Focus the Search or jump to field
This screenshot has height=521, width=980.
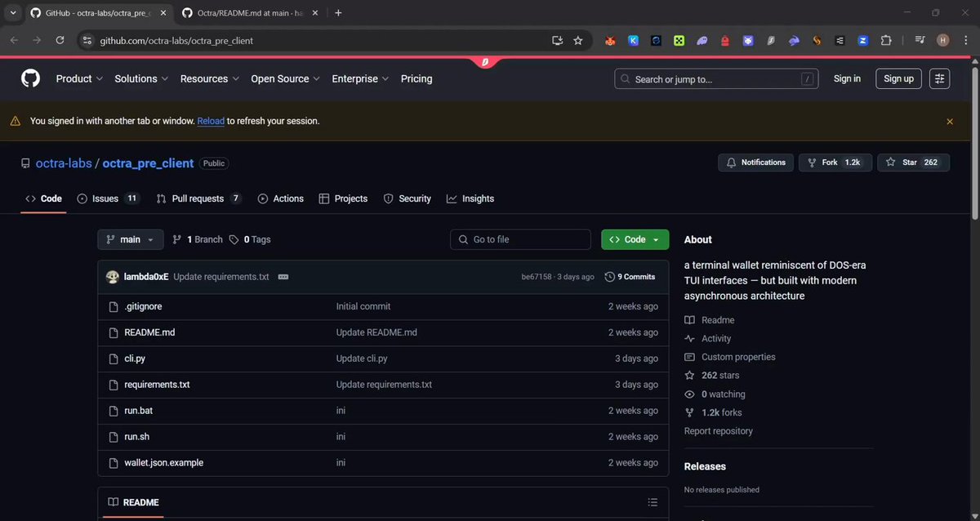click(x=716, y=78)
